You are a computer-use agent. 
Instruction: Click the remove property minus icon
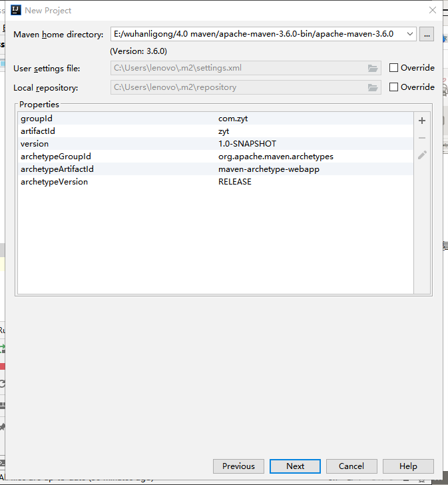coord(422,138)
